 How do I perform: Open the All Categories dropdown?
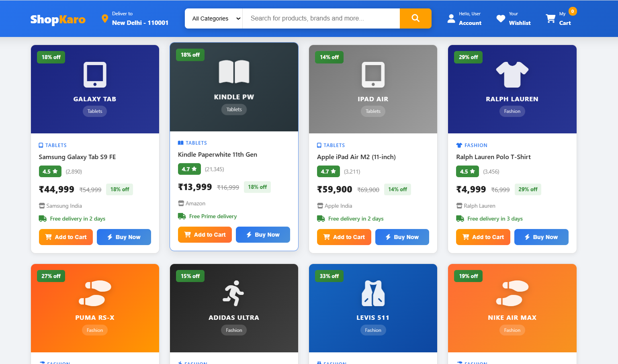(x=214, y=18)
